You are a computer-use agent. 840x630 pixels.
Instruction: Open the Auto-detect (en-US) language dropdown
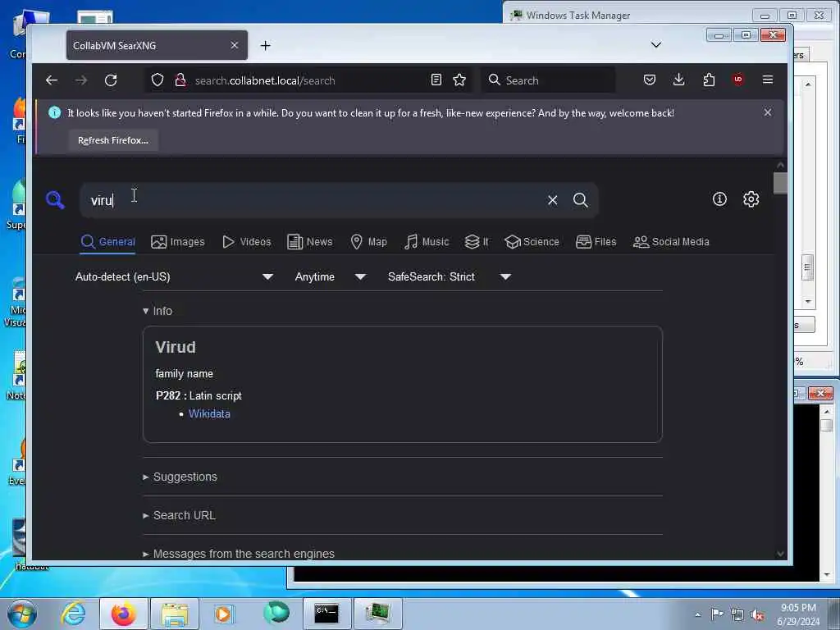(x=174, y=277)
